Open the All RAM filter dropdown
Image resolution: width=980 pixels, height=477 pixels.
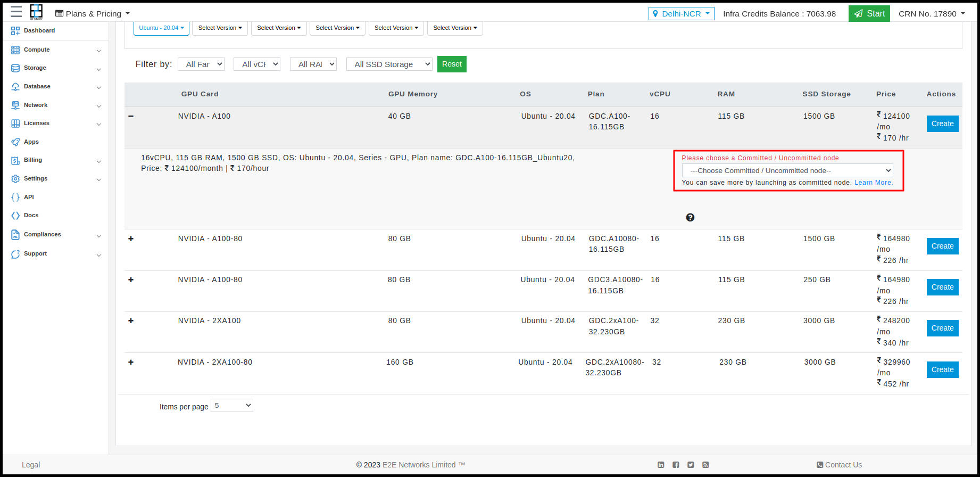tap(313, 64)
